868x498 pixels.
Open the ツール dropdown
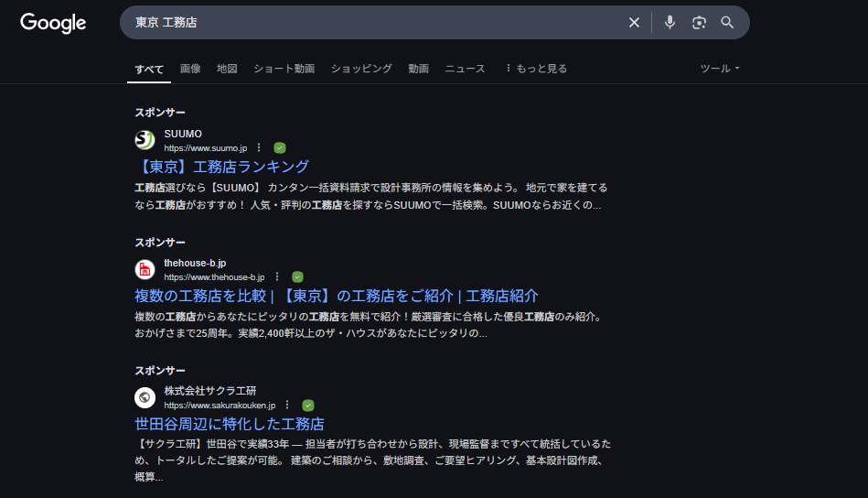(x=720, y=68)
